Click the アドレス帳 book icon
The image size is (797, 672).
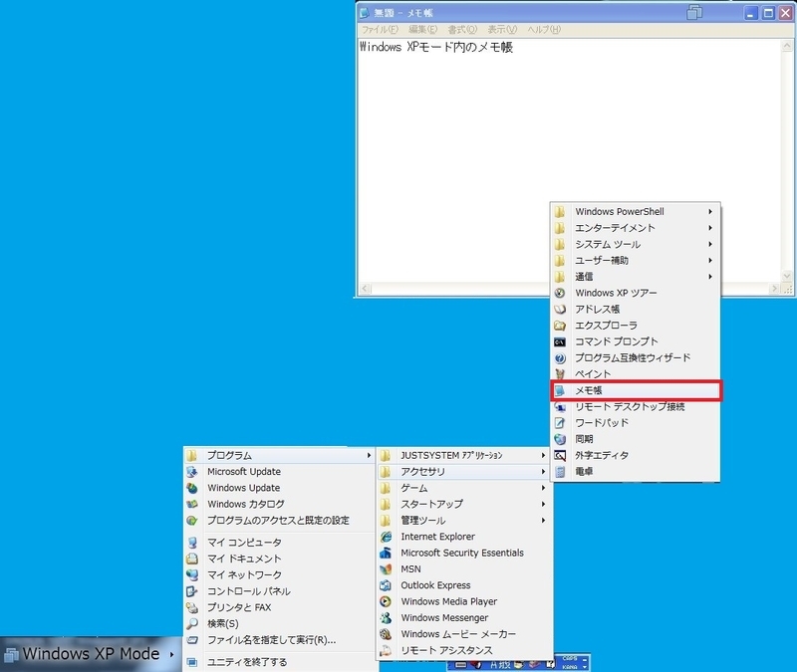coord(560,309)
